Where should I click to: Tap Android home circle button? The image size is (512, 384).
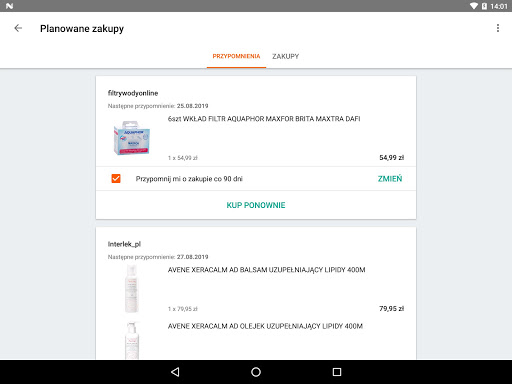[x=256, y=372]
